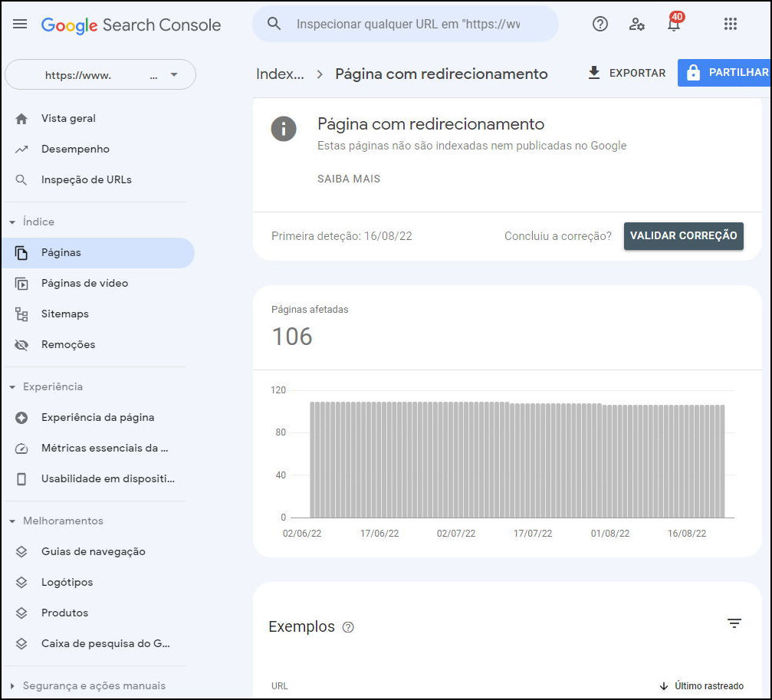The width and height of the screenshot is (772, 700).
Task: Go back via Index... breadcrumb
Action: tap(280, 74)
